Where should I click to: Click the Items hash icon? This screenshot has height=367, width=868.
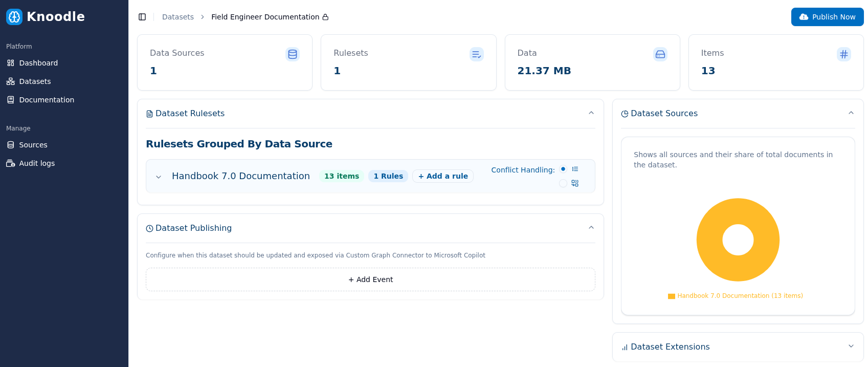[x=844, y=54]
